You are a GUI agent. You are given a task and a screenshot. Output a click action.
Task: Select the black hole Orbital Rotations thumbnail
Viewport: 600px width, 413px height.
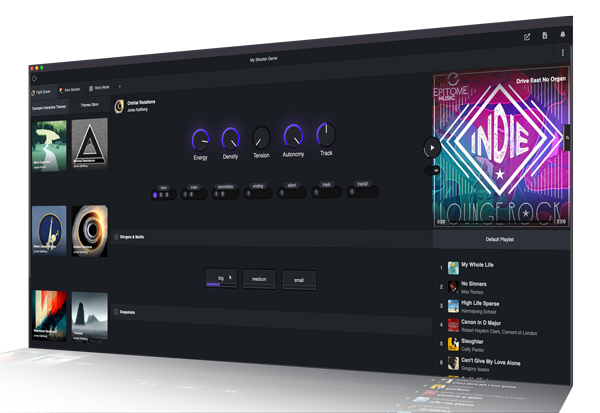[90, 231]
